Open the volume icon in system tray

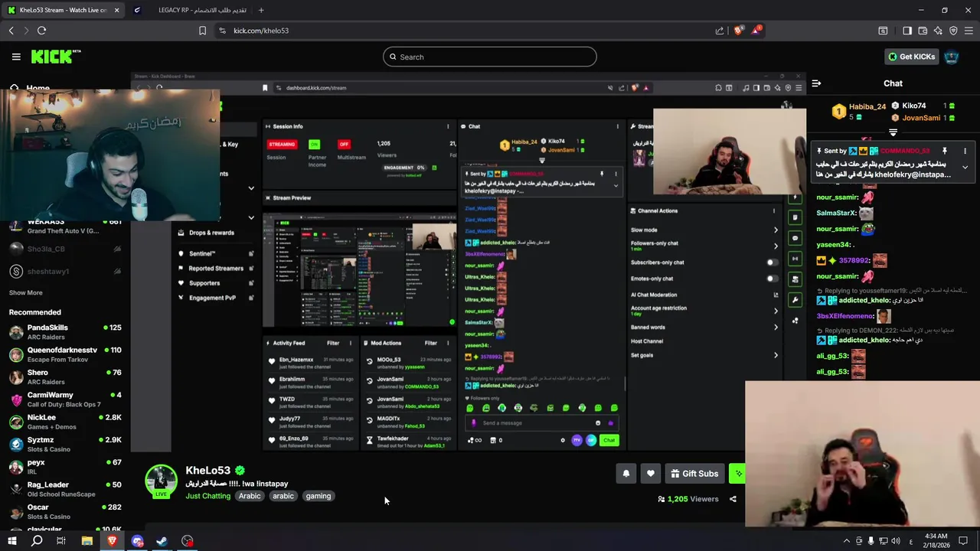tap(896, 541)
